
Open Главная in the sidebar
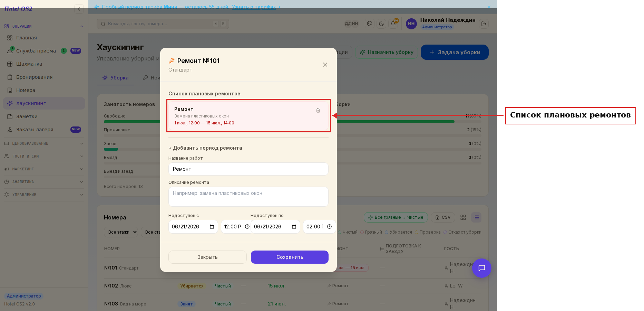[x=44, y=38]
